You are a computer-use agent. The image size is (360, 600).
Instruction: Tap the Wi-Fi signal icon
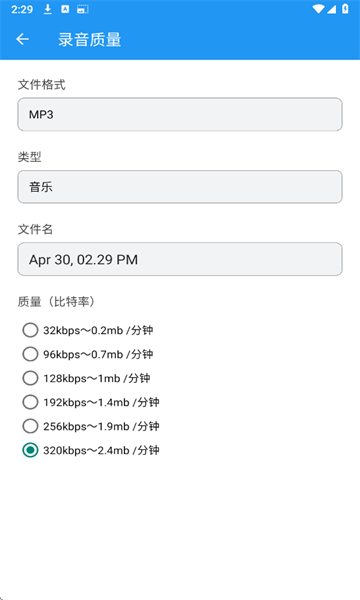(x=318, y=9)
